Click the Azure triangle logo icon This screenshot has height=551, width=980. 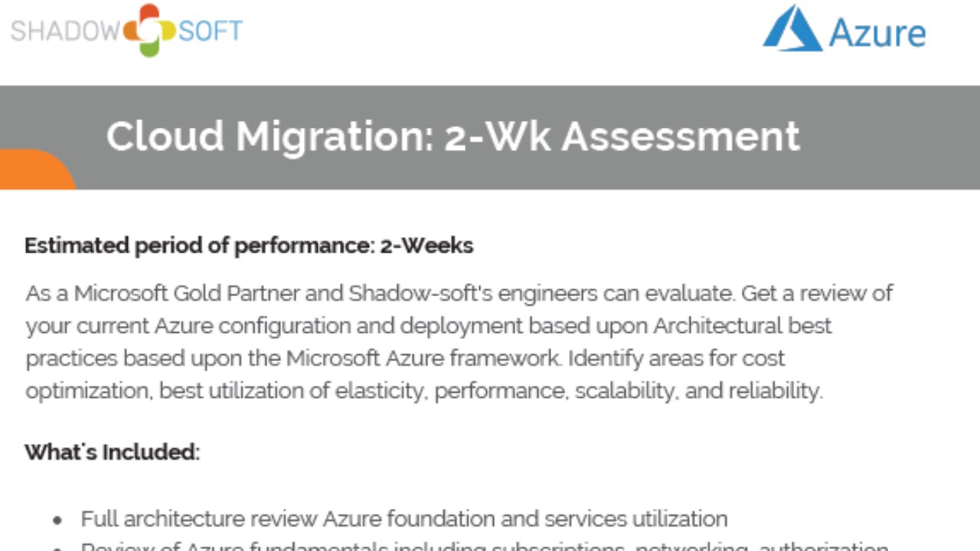(x=792, y=29)
